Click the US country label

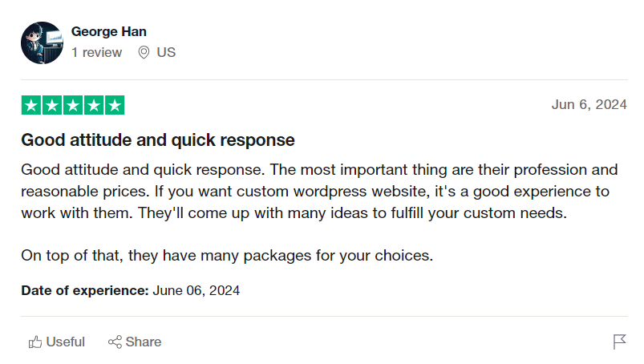point(166,53)
